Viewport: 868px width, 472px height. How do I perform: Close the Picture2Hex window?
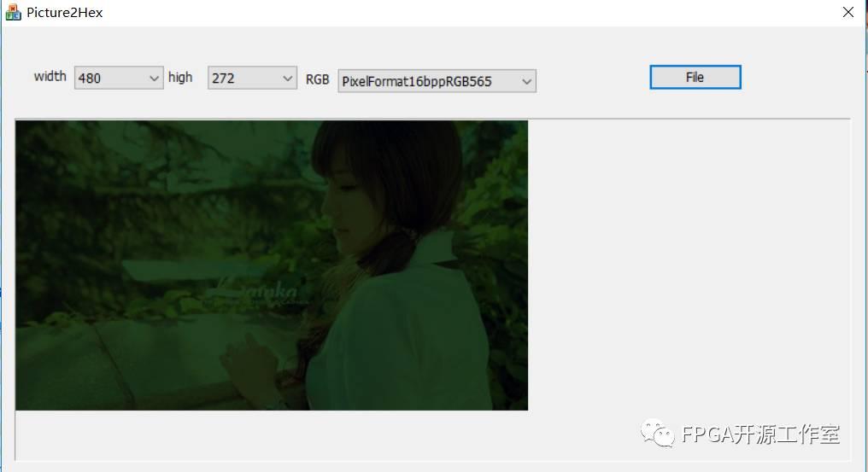[x=847, y=13]
